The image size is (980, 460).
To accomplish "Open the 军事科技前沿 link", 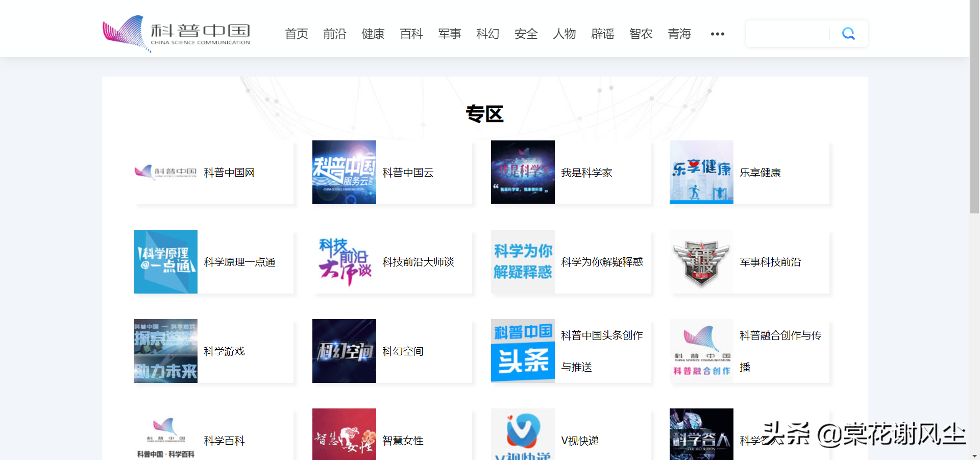I will (x=770, y=262).
